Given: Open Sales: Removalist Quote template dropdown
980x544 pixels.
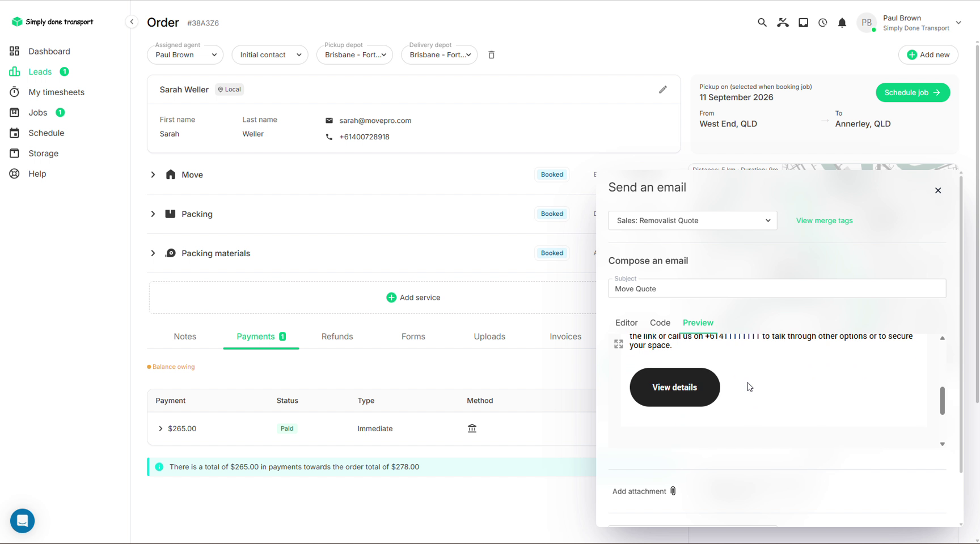Looking at the screenshot, I should click(692, 220).
